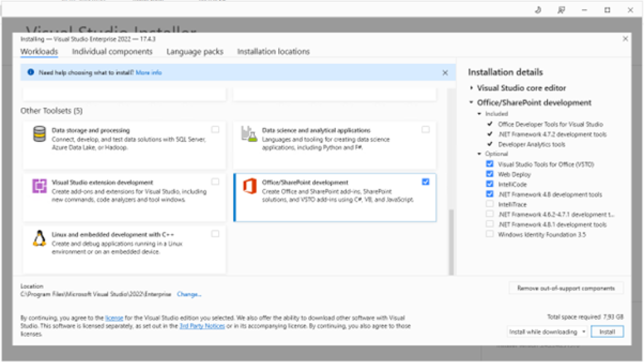Open the Language packs tab

[195, 52]
